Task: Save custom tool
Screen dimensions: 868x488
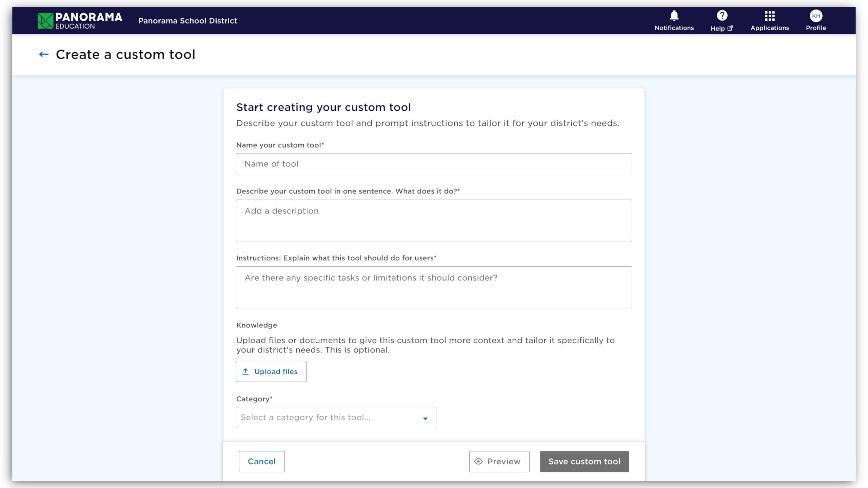Action: click(584, 461)
